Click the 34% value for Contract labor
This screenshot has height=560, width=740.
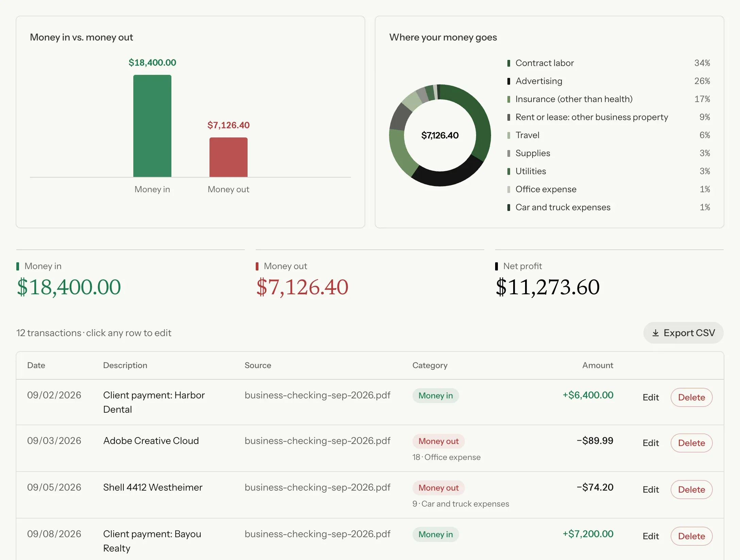702,63
